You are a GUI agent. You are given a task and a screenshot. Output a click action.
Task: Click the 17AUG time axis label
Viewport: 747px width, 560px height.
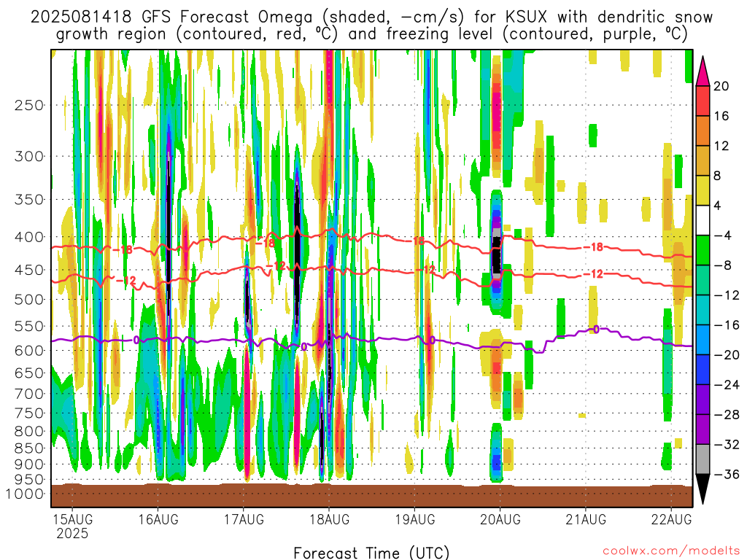[244, 519]
